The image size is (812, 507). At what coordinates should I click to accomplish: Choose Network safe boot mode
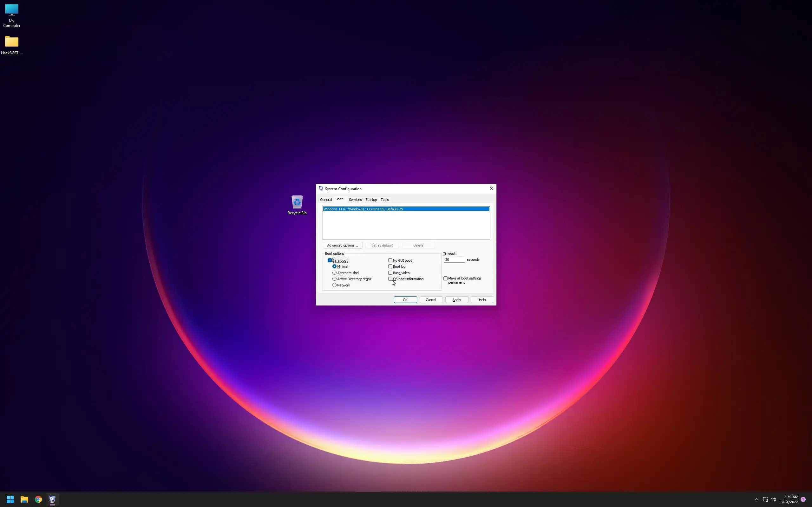335,286
